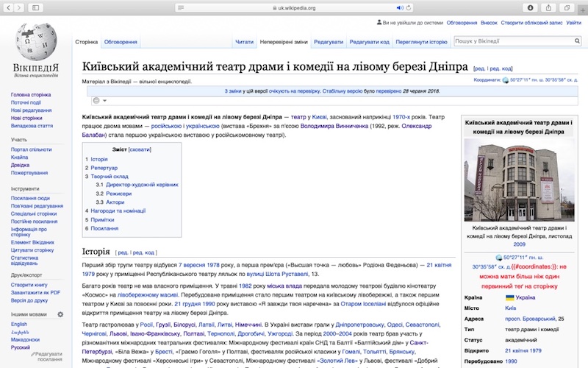Show all tabs overview button

pyautogui.click(x=567, y=7)
